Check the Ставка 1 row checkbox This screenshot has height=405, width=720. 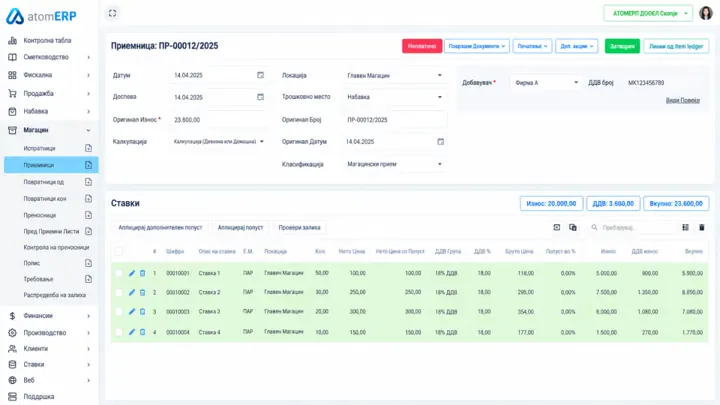click(119, 273)
